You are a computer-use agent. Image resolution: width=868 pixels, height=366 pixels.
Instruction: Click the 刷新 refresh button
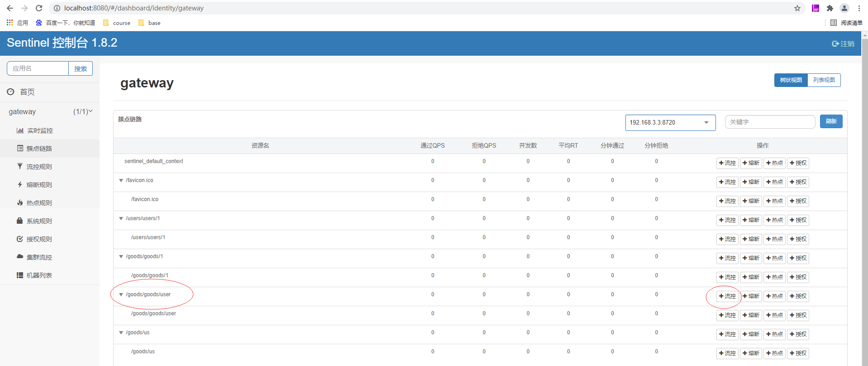click(x=831, y=121)
